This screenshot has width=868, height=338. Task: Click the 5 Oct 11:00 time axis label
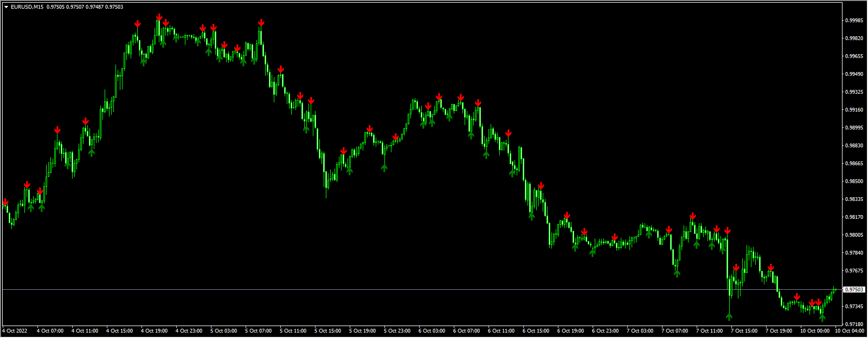293,331
